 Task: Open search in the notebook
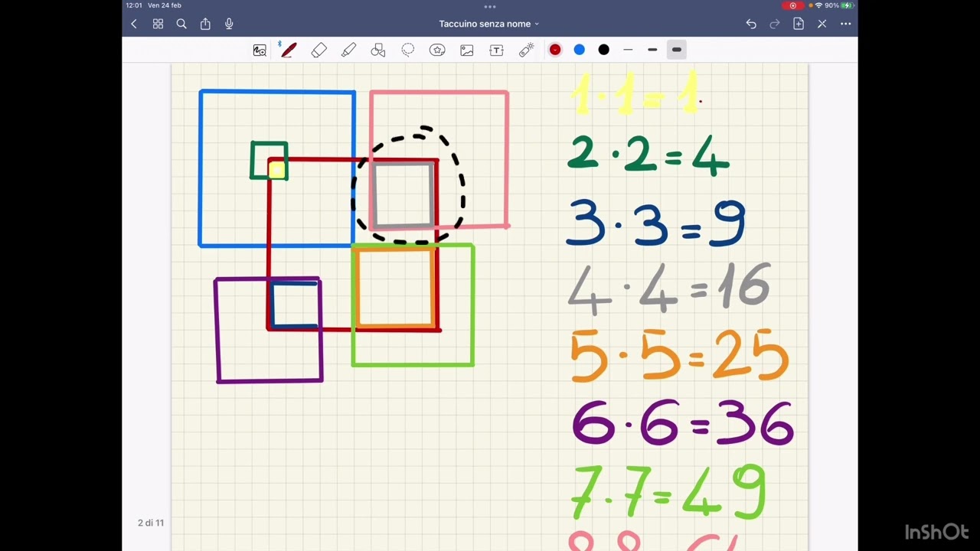point(181,24)
